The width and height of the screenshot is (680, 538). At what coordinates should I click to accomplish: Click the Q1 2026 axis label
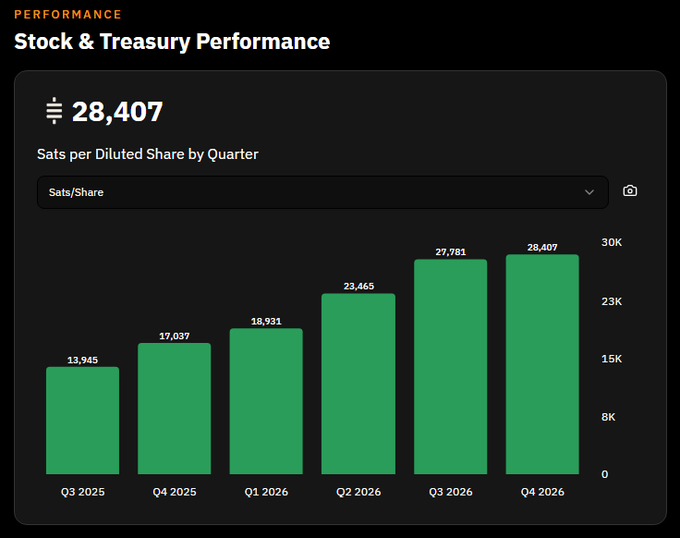pyautogui.click(x=266, y=492)
